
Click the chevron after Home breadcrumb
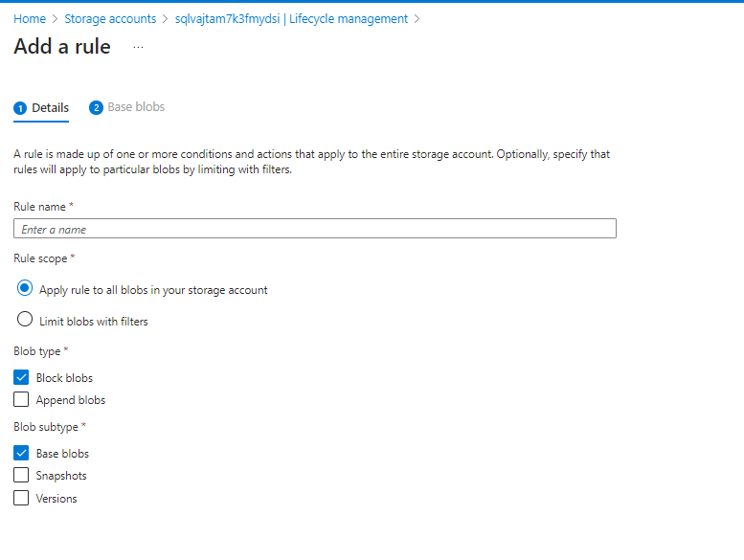(x=55, y=19)
